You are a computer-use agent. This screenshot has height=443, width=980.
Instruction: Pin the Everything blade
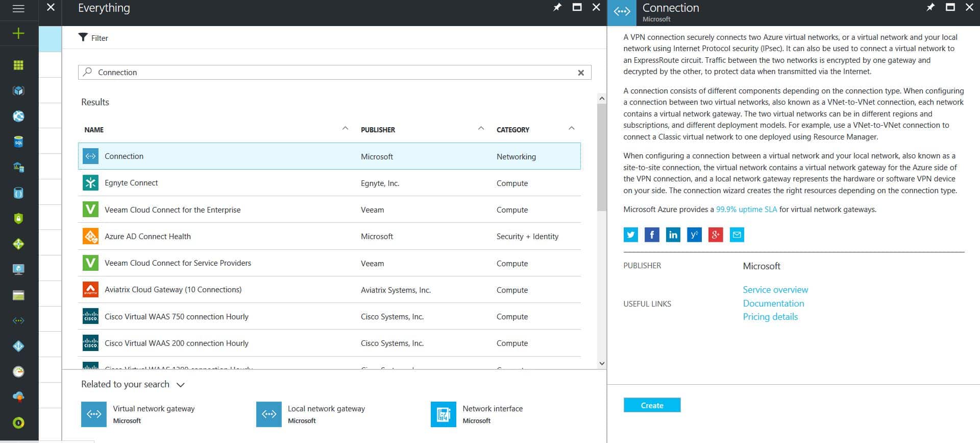point(557,7)
